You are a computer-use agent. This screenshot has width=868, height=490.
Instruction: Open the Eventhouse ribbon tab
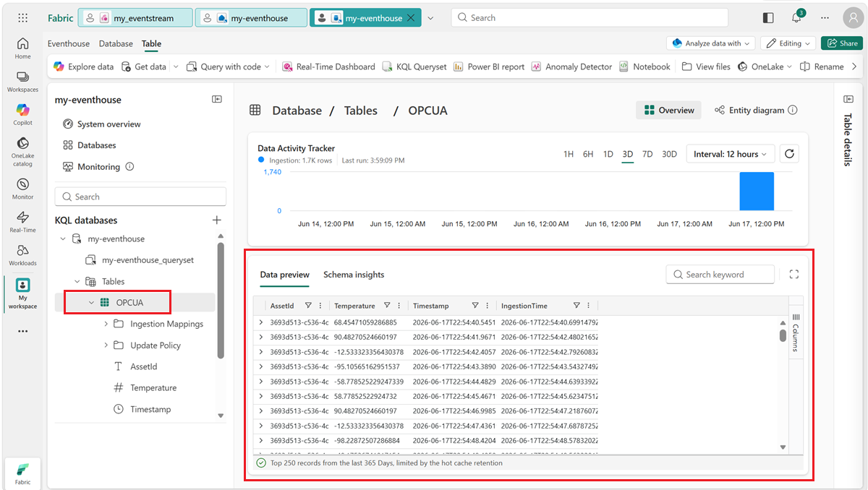tap(69, 44)
